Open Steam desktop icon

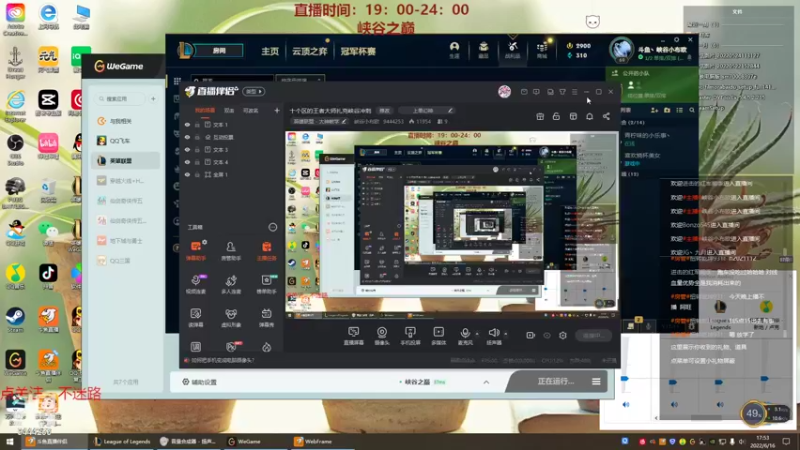(x=15, y=320)
